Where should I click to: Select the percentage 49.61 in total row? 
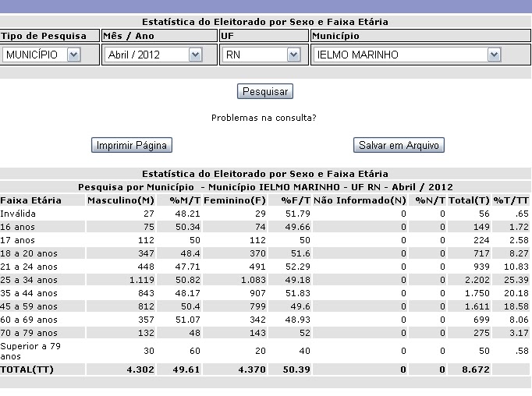point(186,369)
